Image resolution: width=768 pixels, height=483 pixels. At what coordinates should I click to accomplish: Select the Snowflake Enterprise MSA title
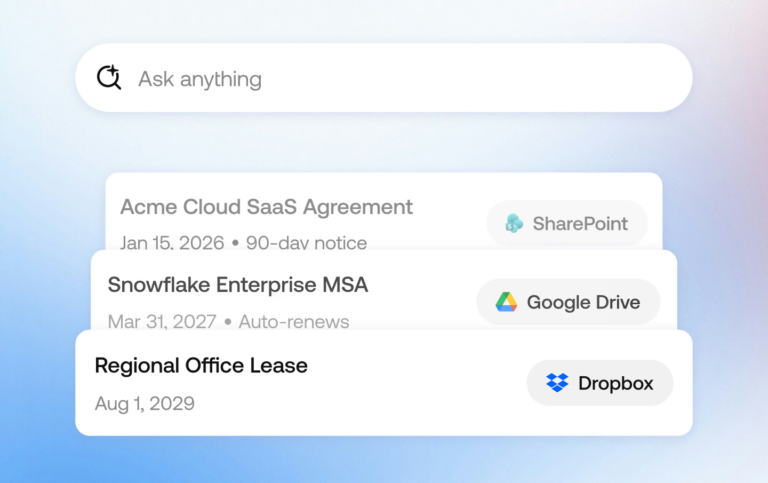(x=238, y=285)
